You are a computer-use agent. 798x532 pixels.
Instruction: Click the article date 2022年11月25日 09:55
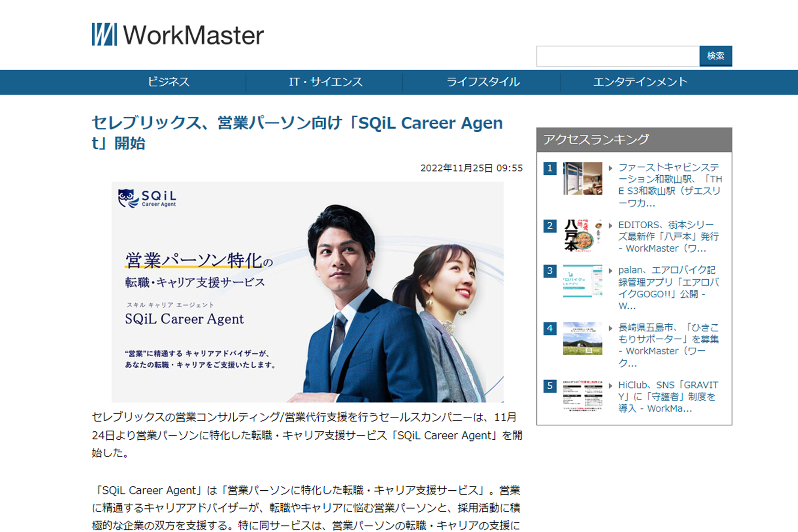[x=471, y=168]
